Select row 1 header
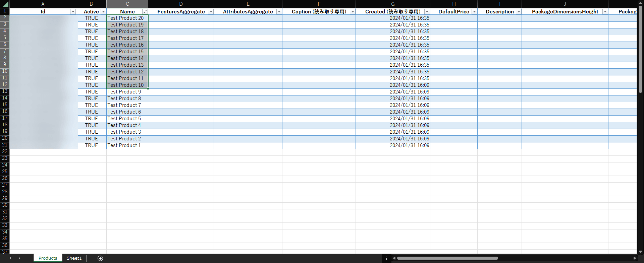 click(x=5, y=11)
